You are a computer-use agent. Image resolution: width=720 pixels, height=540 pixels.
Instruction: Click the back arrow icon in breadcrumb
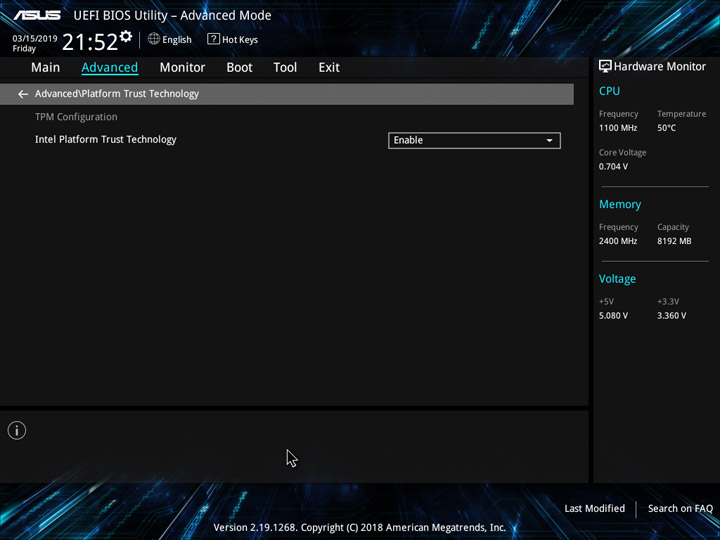[23, 94]
